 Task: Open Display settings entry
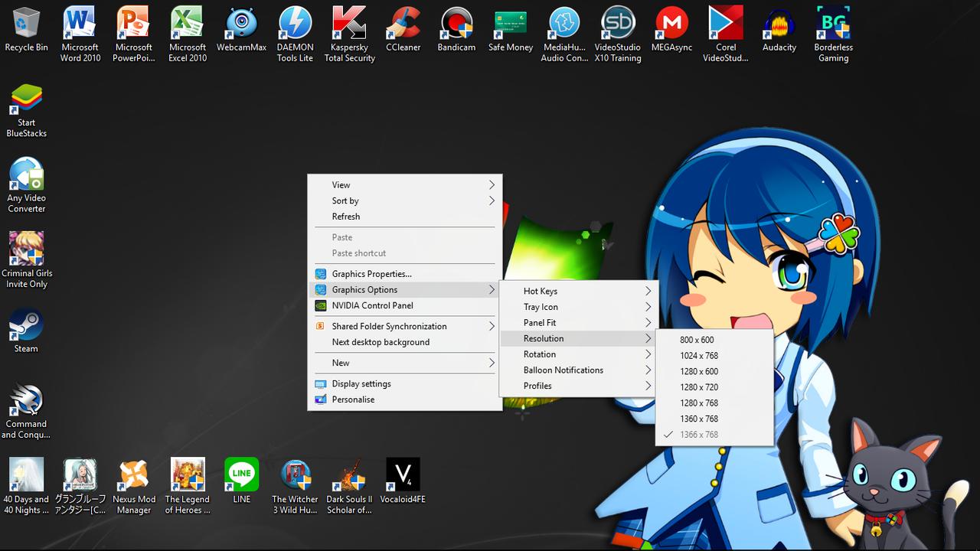point(361,384)
